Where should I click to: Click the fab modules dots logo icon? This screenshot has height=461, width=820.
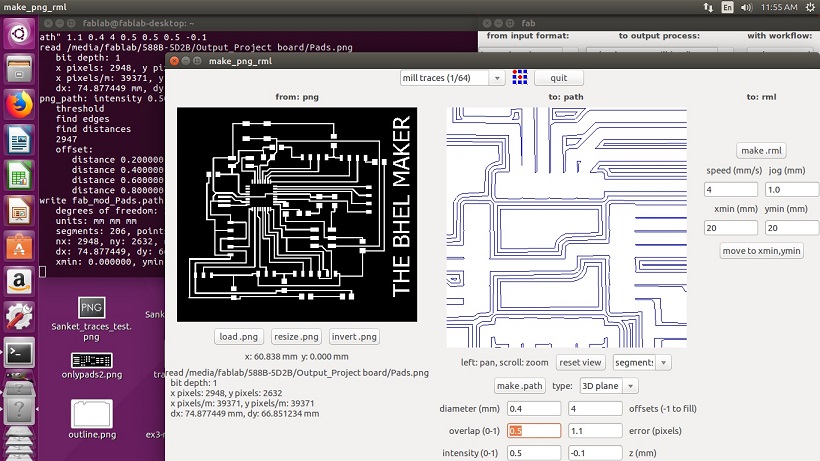[x=519, y=77]
